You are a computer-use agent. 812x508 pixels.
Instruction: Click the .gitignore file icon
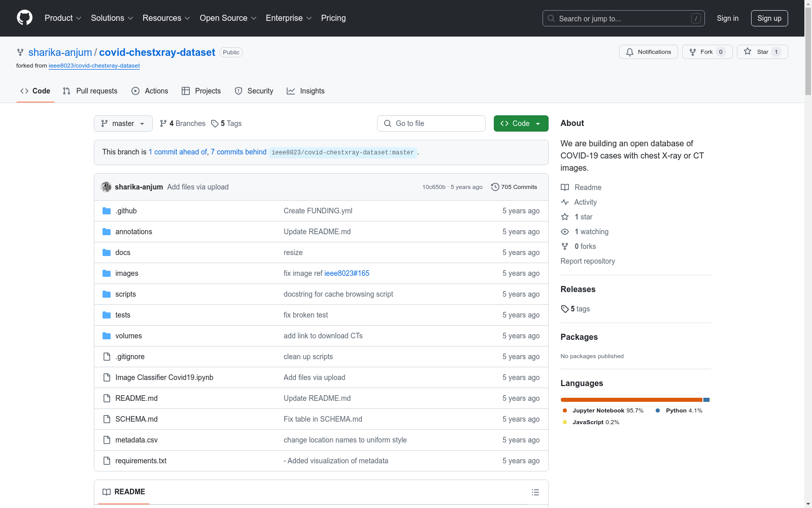point(107,357)
